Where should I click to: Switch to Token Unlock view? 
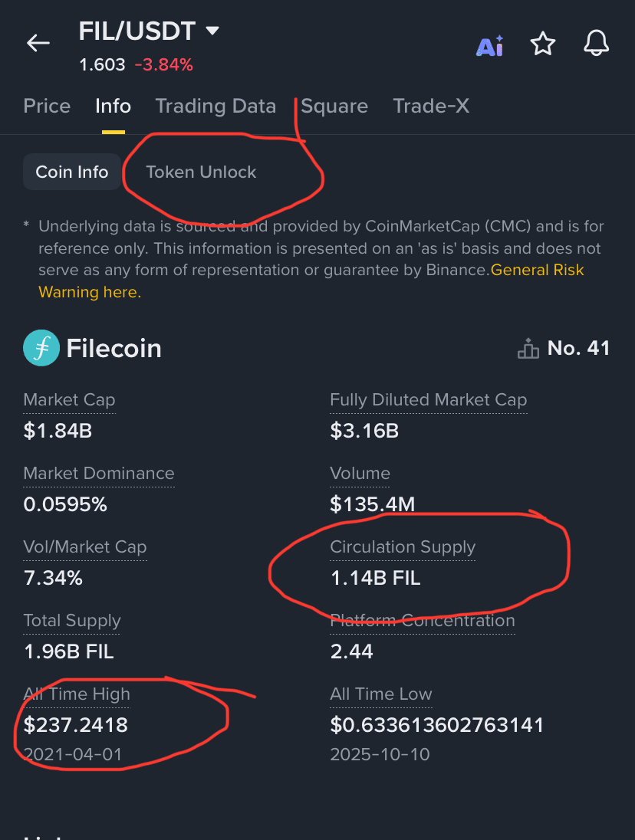point(201,172)
